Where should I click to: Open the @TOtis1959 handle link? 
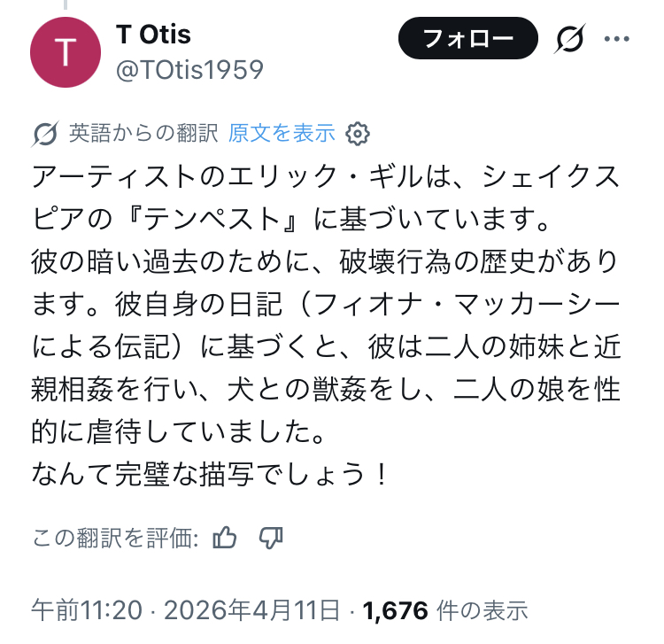(x=189, y=69)
